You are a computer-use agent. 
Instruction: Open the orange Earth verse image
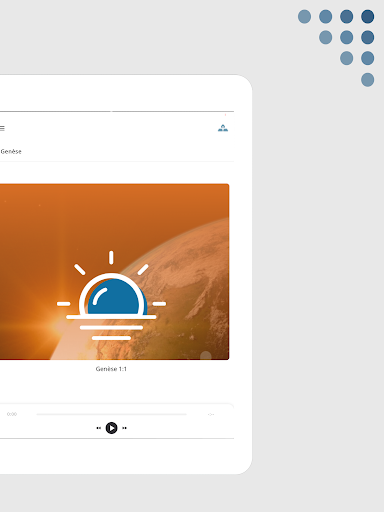(x=114, y=272)
